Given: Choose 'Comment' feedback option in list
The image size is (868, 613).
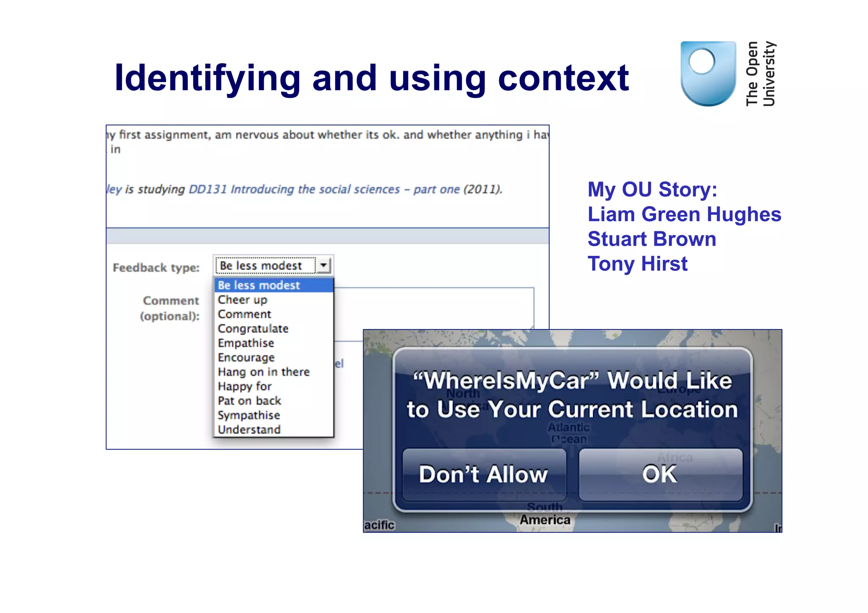Looking at the screenshot, I should [x=274, y=314].
